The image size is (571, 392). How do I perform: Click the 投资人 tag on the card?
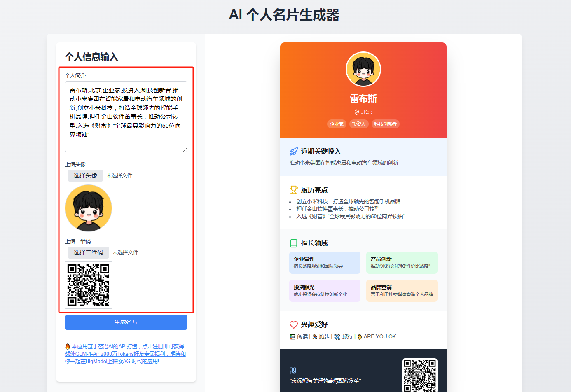(x=359, y=124)
